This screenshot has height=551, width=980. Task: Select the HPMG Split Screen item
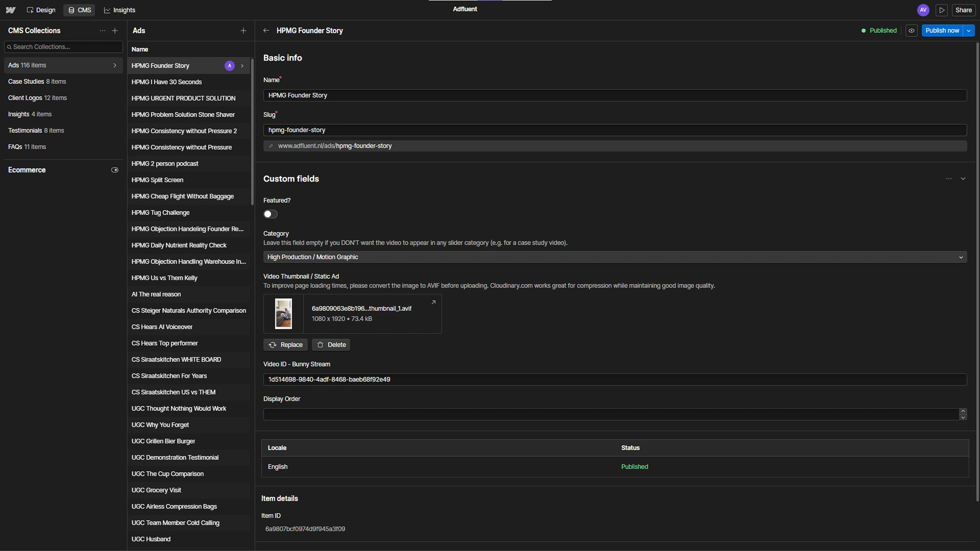(x=189, y=180)
